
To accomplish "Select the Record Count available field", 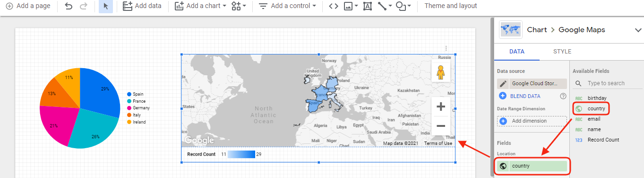I will [603, 140].
